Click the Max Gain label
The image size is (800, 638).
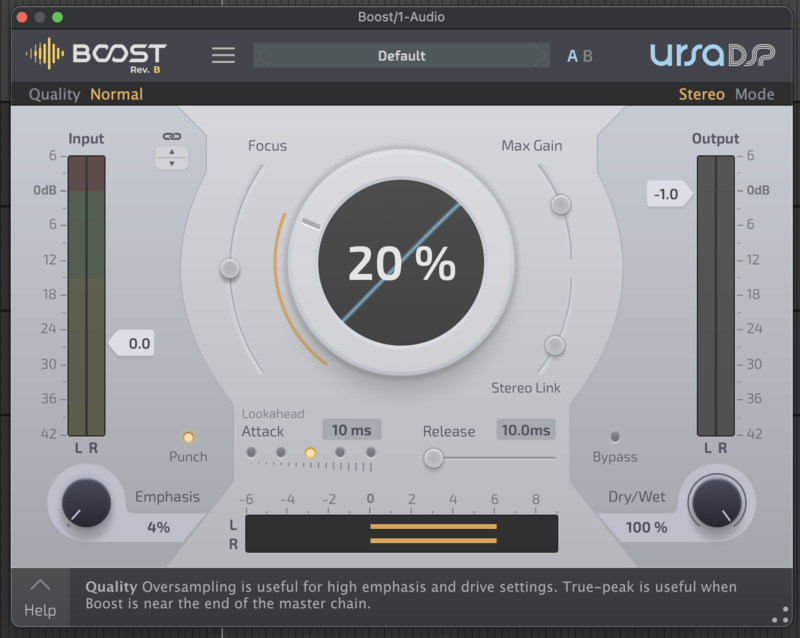coord(532,146)
